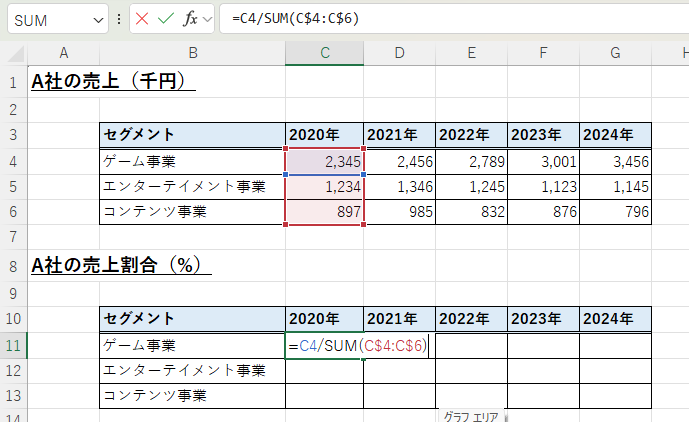Select the row 4 header
The height and width of the screenshot is (422, 689).
13,160
